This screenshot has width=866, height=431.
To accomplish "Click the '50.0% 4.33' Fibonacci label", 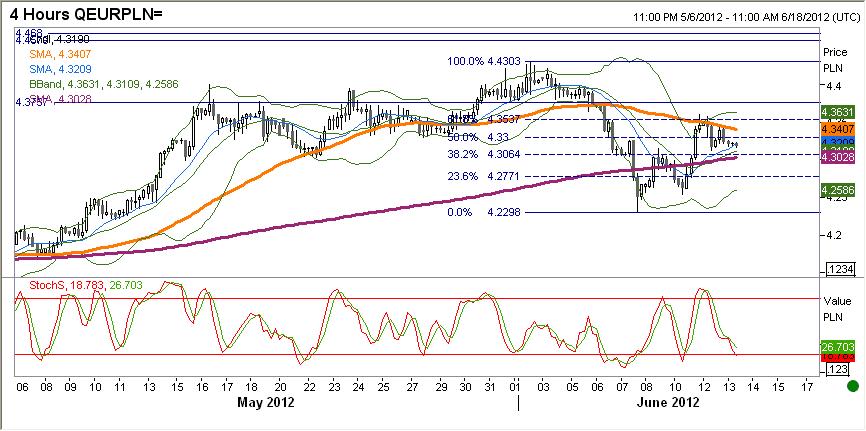I will 476,136.
